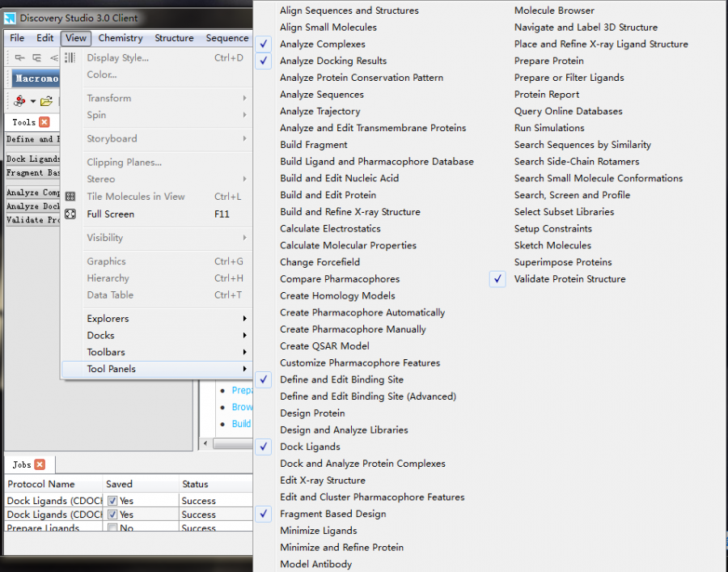The image size is (728, 572).
Task: Enable Calculate Electrostatics tool panel
Action: (330, 228)
